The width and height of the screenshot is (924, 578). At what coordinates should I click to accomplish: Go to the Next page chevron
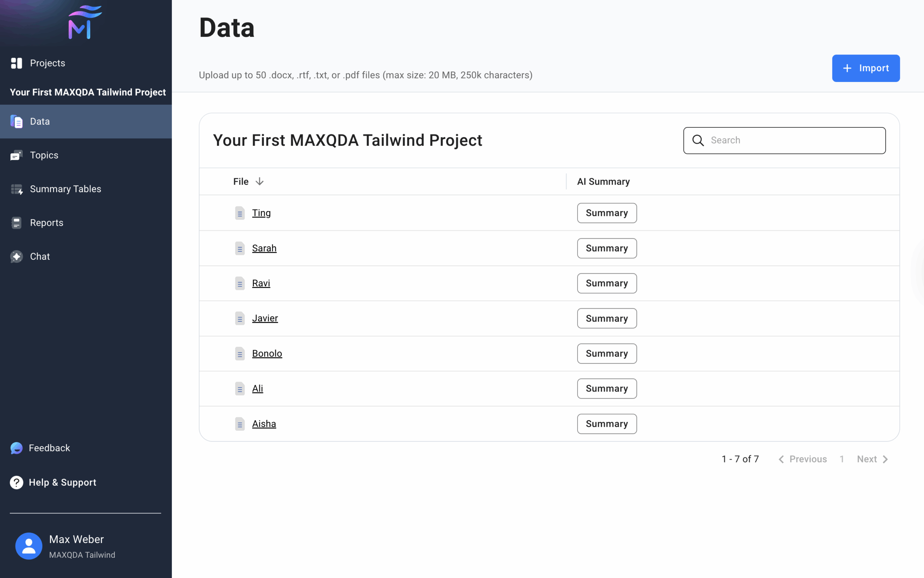(885, 459)
